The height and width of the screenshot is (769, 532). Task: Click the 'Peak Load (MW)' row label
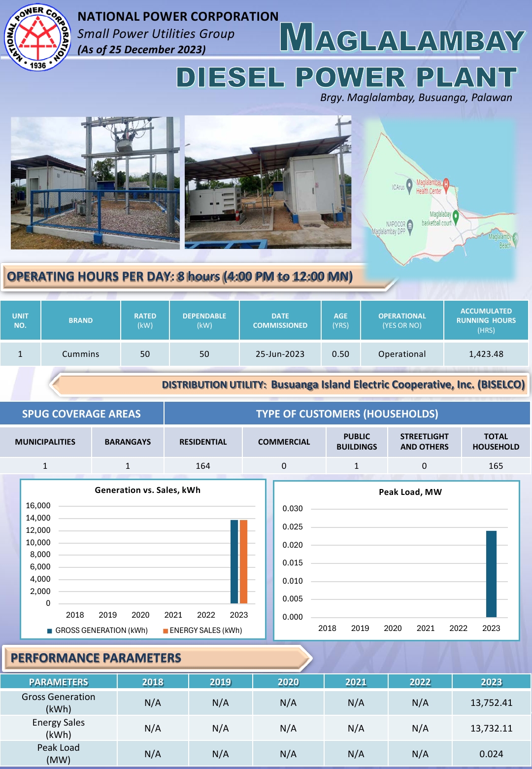59,754
